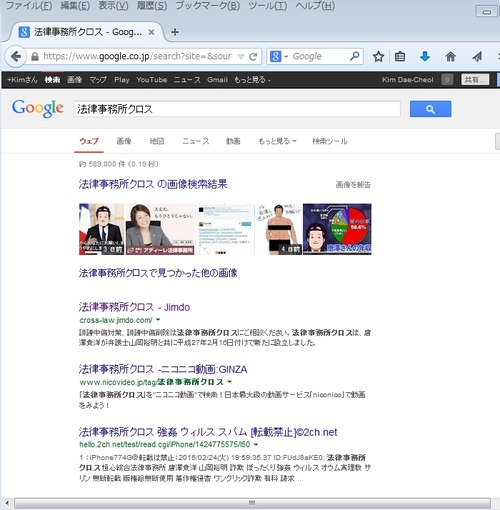The width and height of the screenshot is (500, 510).
Task: Switch to the 地図 results tab
Action: 157,141
